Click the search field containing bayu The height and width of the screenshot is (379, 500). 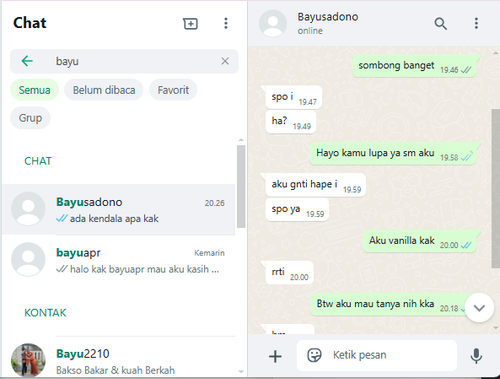(x=124, y=61)
